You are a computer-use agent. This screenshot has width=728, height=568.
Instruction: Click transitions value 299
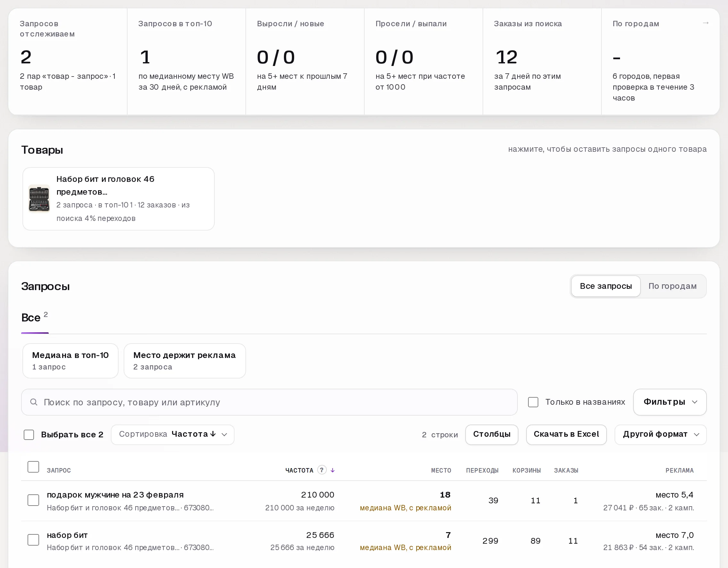pos(490,541)
